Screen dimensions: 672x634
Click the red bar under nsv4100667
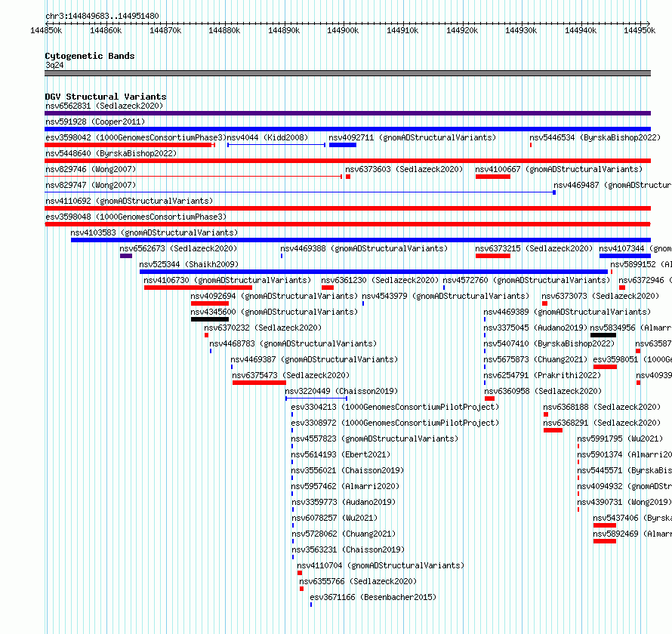tap(493, 177)
